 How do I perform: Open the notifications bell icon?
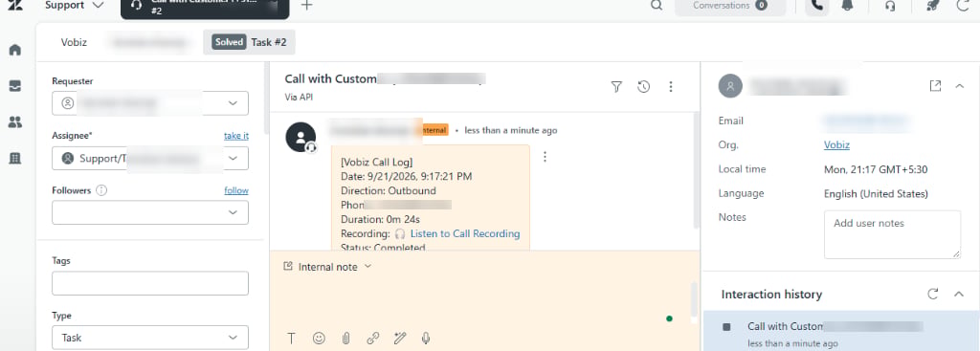[848, 6]
